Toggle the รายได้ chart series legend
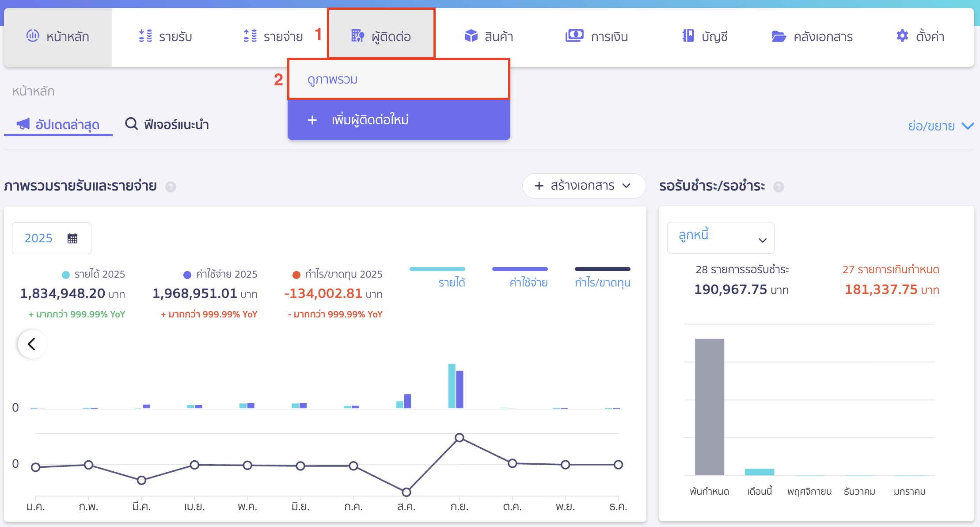The width and height of the screenshot is (980, 527). (x=452, y=282)
